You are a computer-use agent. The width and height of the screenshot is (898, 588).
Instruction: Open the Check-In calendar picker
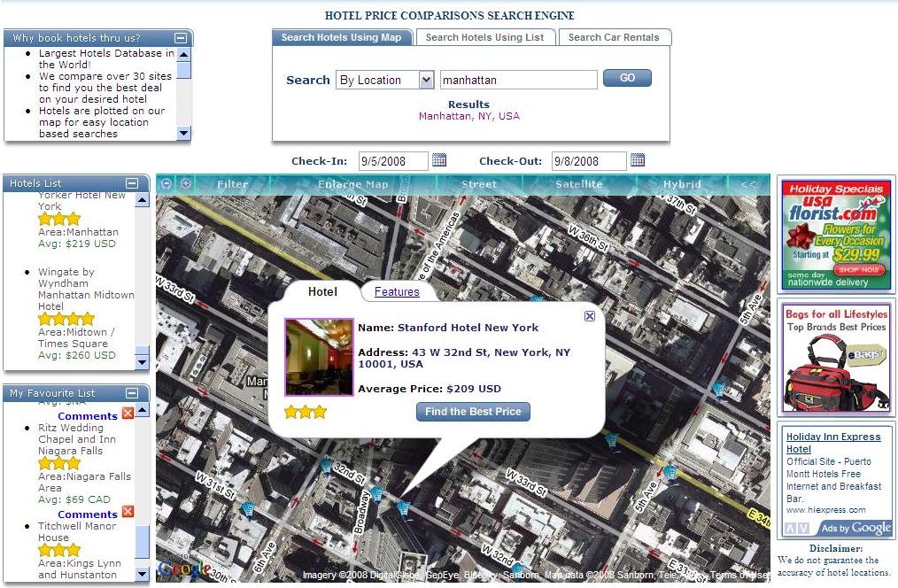(x=439, y=160)
